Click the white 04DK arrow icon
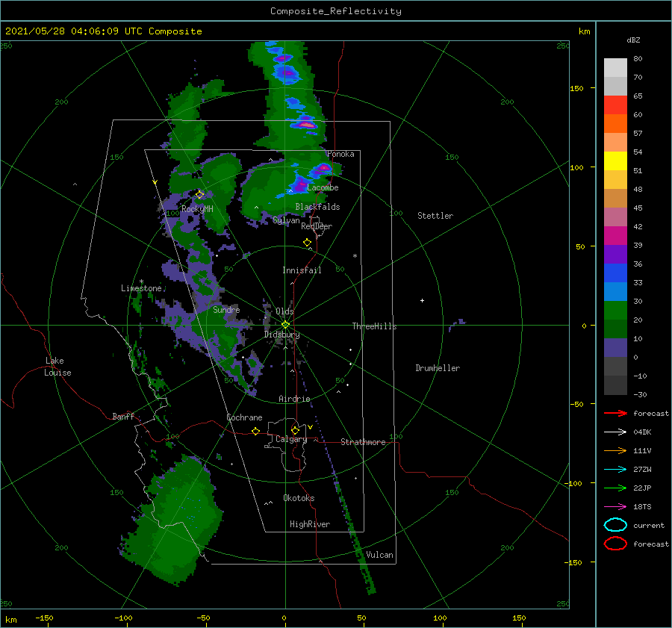The height and width of the screenshot is (628, 672). pyautogui.click(x=615, y=432)
